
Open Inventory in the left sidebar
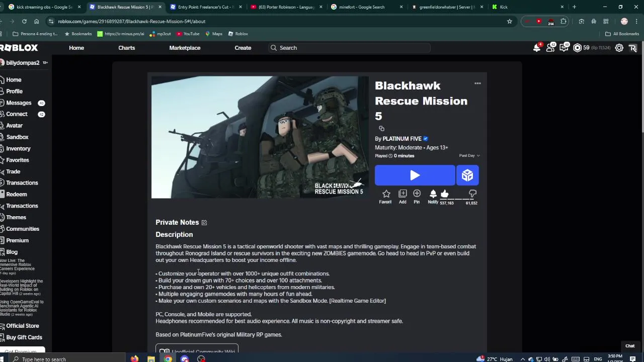pyautogui.click(x=18, y=149)
